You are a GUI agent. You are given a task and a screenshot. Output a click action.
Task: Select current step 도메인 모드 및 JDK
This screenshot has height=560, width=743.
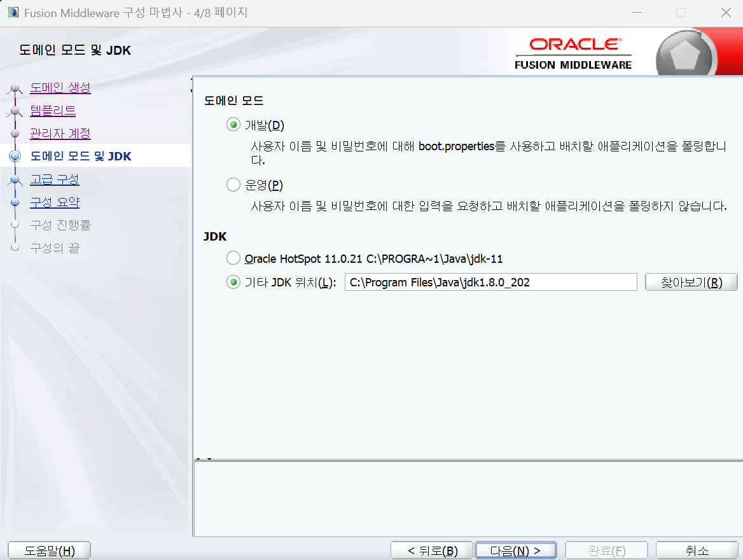(81, 156)
